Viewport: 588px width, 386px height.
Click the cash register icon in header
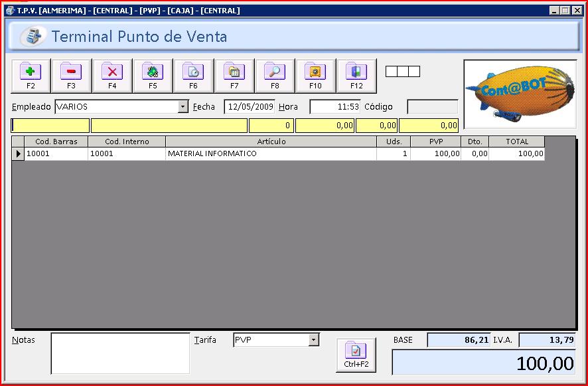click(x=33, y=37)
